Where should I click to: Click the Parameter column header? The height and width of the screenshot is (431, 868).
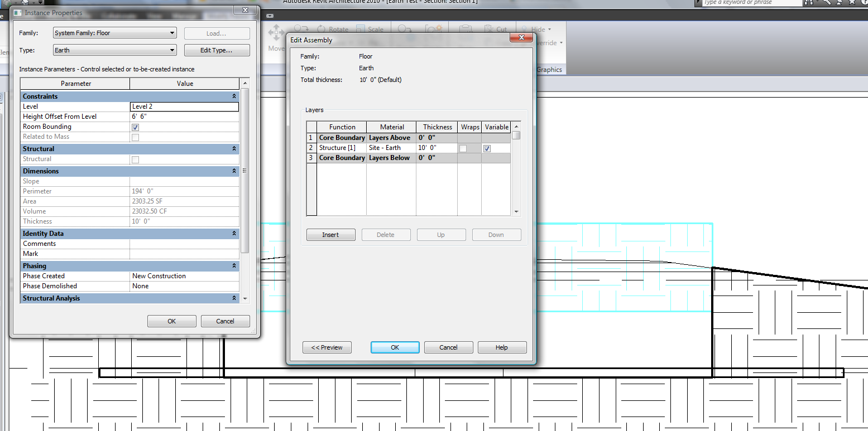pyautogui.click(x=75, y=84)
